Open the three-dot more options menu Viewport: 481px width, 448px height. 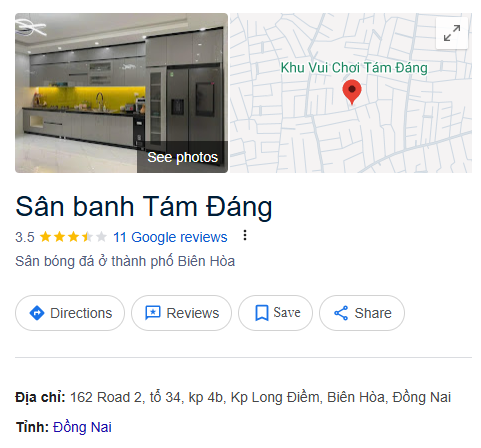coord(245,235)
